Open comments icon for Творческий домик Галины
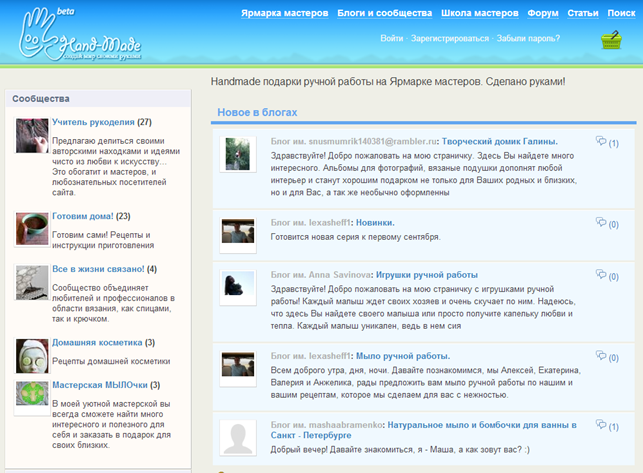643x473 pixels. pos(601,141)
